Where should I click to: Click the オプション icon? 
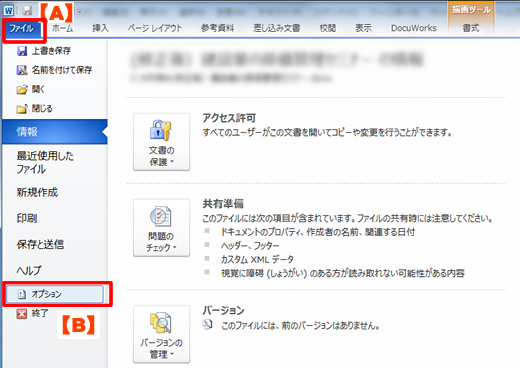tap(22, 294)
